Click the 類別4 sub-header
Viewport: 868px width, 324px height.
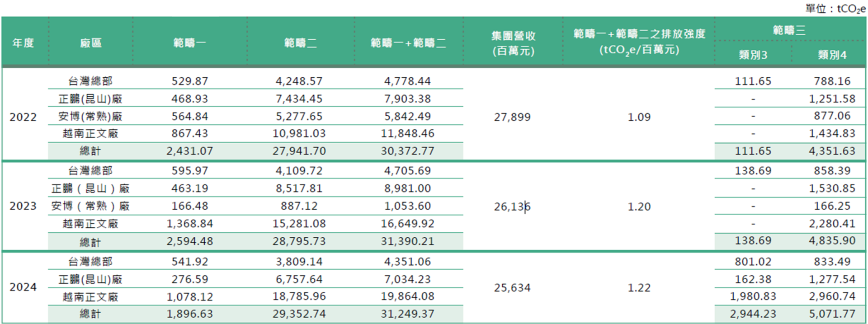(832, 55)
